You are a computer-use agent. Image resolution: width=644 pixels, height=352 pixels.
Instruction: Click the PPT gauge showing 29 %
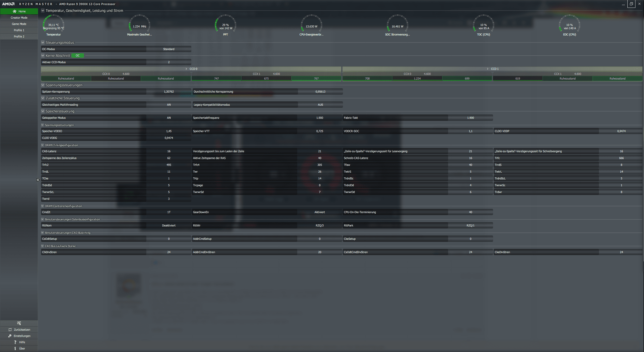226,25
